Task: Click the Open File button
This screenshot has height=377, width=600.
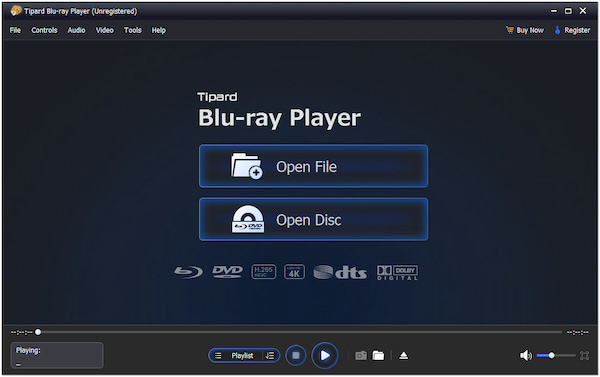Action: [x=313, y=166]
